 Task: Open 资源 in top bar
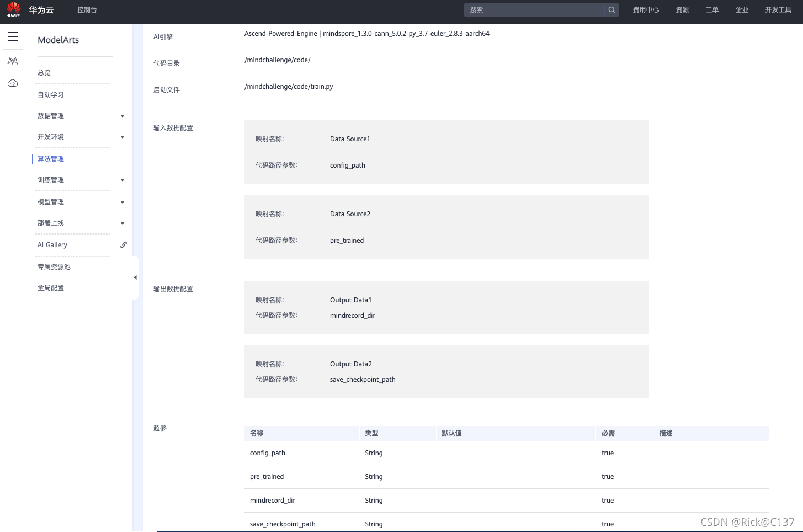[x=682, y=10]
